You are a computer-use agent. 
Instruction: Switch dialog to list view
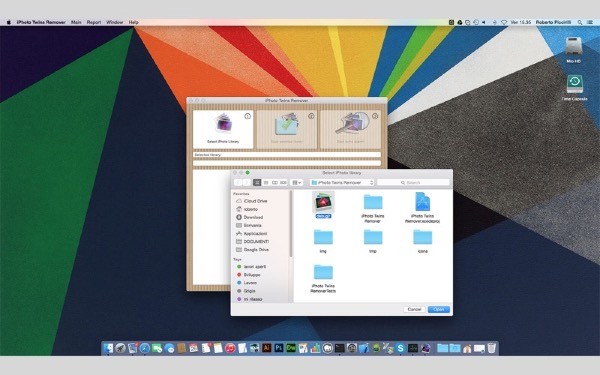pyautogui.click(x=266, y=183)
